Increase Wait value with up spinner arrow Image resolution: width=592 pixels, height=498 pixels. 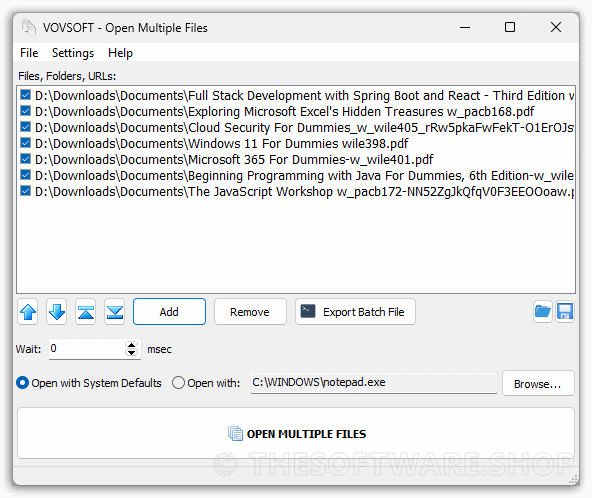131,345
